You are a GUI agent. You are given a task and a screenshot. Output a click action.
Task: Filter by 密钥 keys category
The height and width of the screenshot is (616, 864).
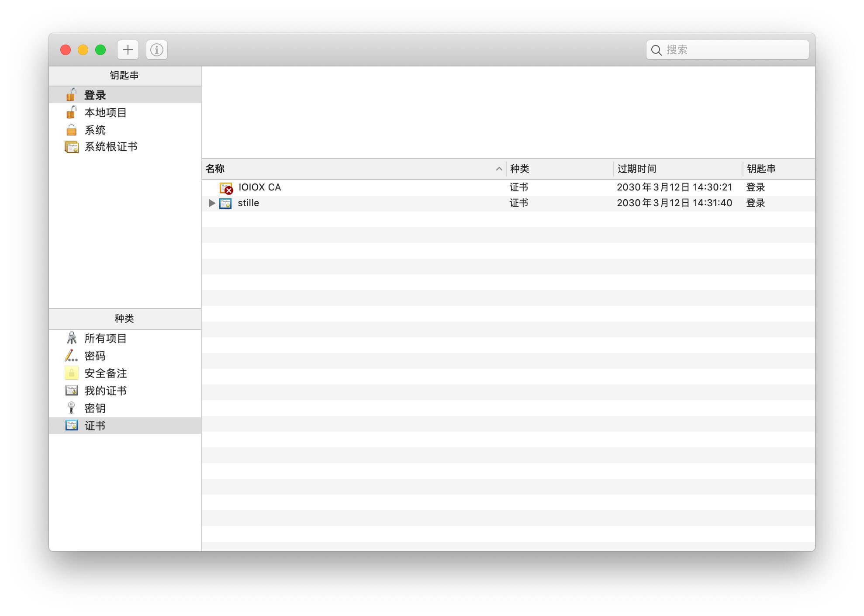click(95, 408)
